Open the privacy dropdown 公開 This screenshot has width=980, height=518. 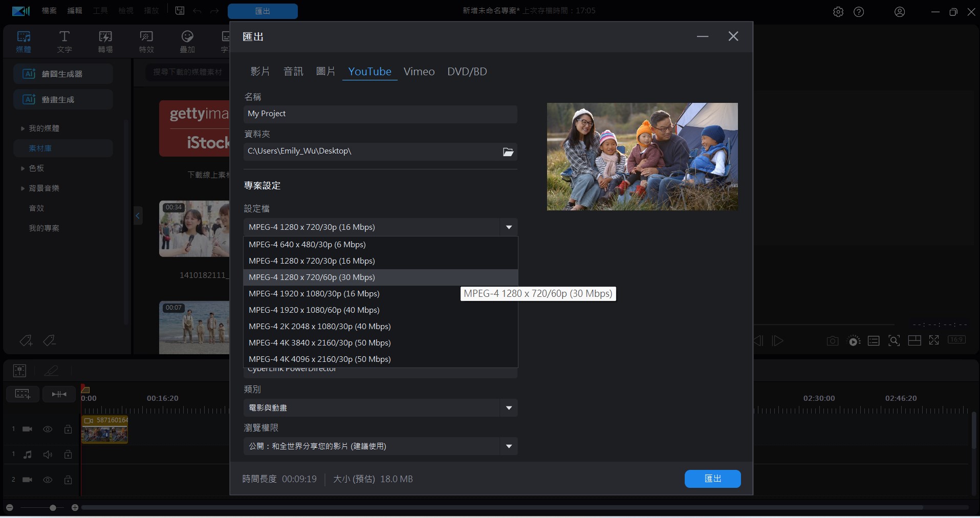380,446
